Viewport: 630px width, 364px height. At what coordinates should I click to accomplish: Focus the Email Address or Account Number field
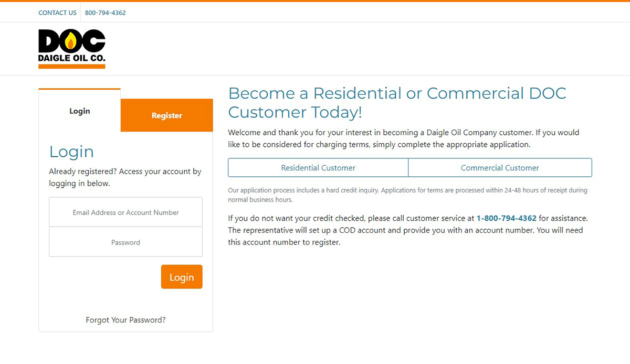coord(125,212)
